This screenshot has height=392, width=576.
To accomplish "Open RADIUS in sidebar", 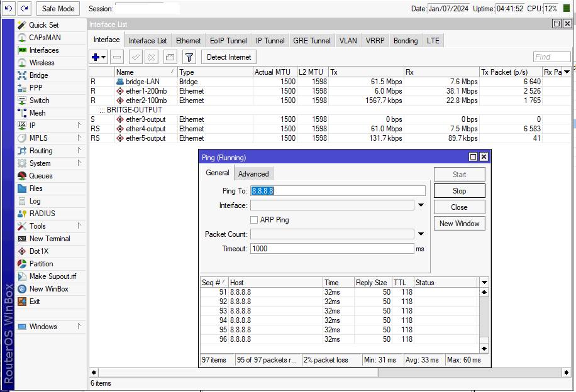I will click(x=42, y=213).
